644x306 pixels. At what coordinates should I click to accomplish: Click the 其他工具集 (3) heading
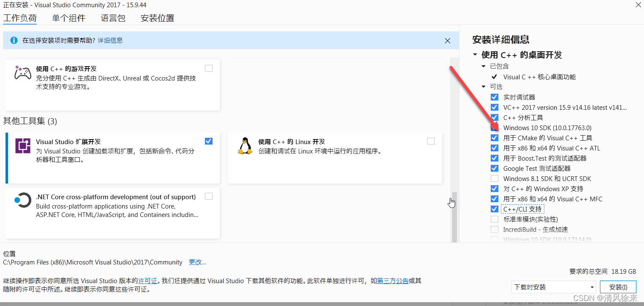point(30,121)
